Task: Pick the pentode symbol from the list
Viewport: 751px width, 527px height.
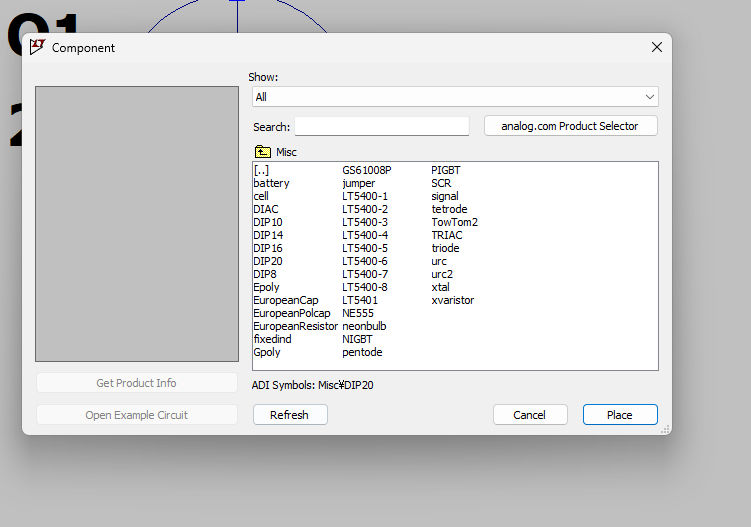Action: pyautogui.click(x=362, y=353)
